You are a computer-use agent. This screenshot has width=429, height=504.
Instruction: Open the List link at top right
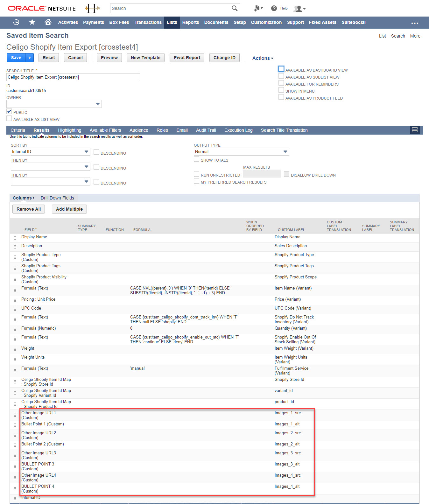pos(383,36)
